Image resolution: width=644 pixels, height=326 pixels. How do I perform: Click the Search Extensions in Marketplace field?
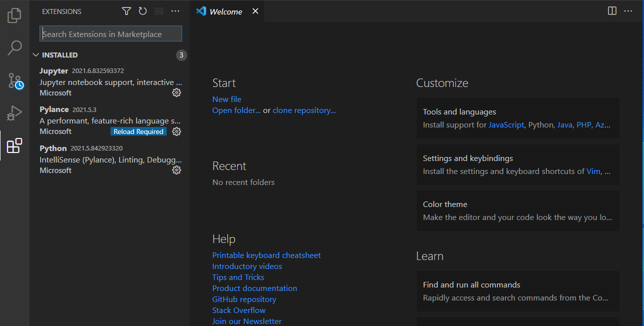point(111,34)
